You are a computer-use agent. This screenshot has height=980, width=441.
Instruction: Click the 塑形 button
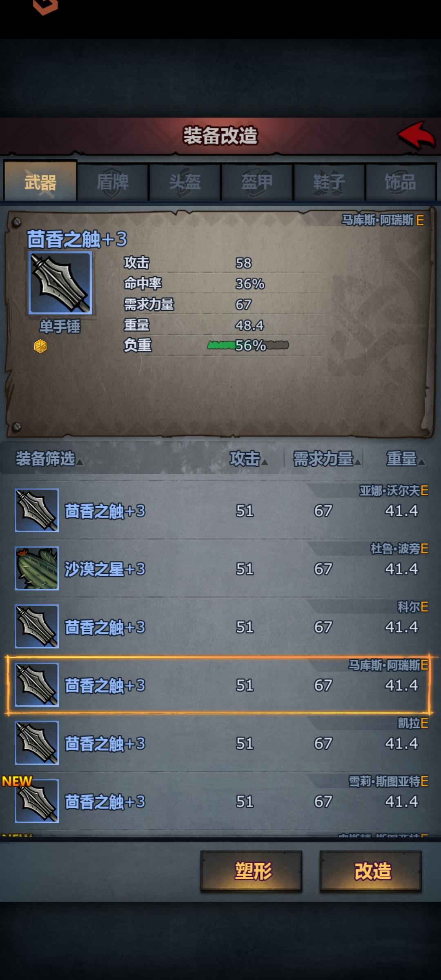pos(252,871)
